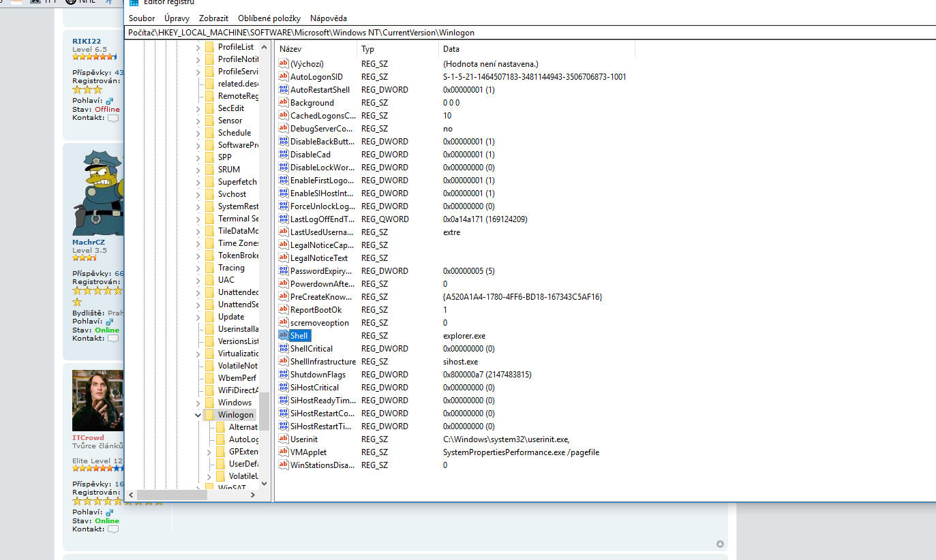This screenshot has height=560, width=936.
Task: Click the ShellCritical DWORD value icon
Action: coord(284,349)
